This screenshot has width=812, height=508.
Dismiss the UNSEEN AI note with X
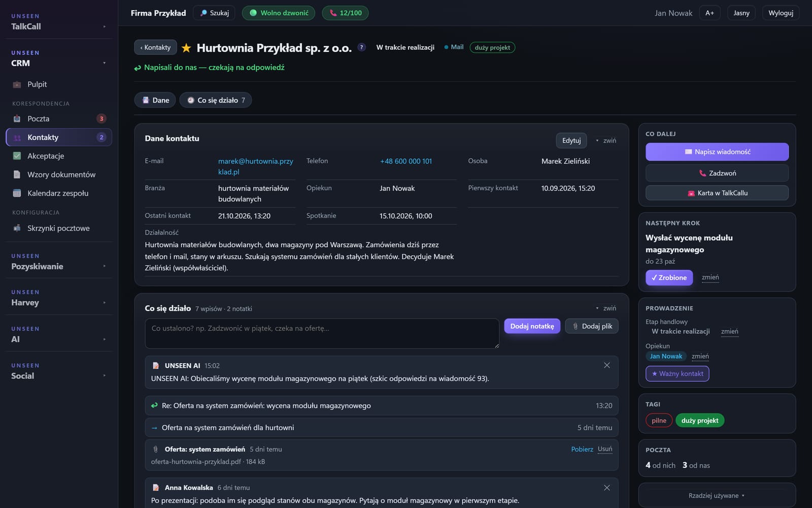click(606, 365)
